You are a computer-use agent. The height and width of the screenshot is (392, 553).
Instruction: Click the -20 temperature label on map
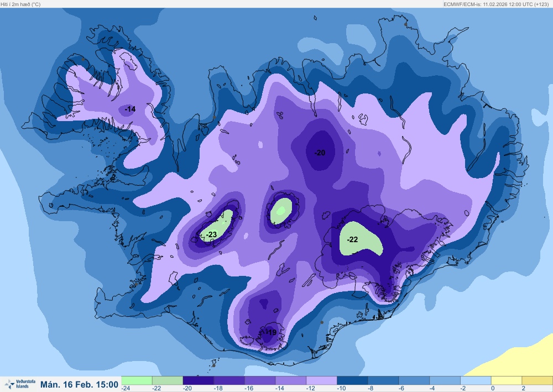click(320, 153)
